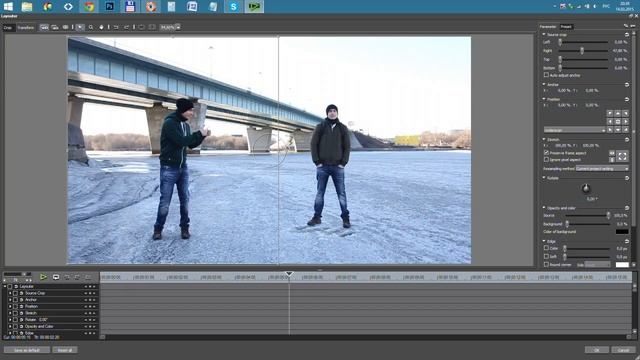
Task: Confirm with the OK button
Action: click(x=597, y=350)
